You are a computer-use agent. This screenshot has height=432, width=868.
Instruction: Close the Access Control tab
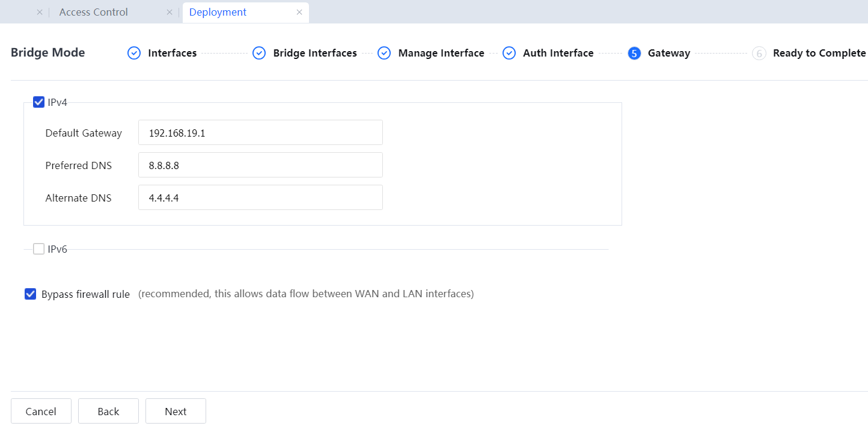170,12
